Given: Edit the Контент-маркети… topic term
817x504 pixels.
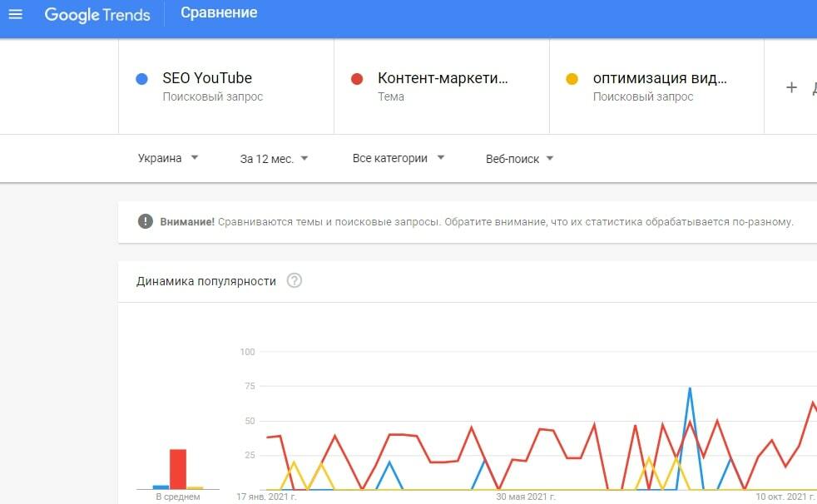Looking at the screenshot, I should (x=443, y=78).
